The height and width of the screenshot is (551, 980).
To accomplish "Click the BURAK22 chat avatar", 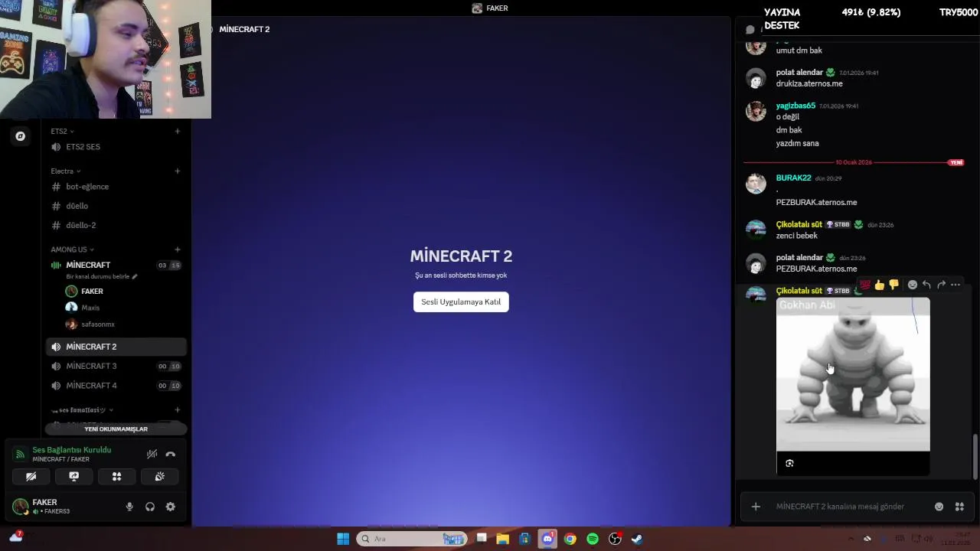I will click(756, 184).
